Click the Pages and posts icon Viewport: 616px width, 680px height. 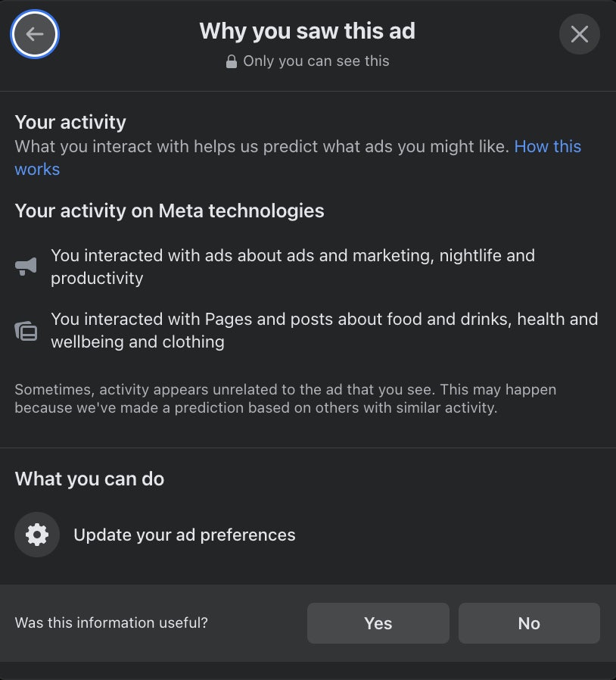pos(26,331)
